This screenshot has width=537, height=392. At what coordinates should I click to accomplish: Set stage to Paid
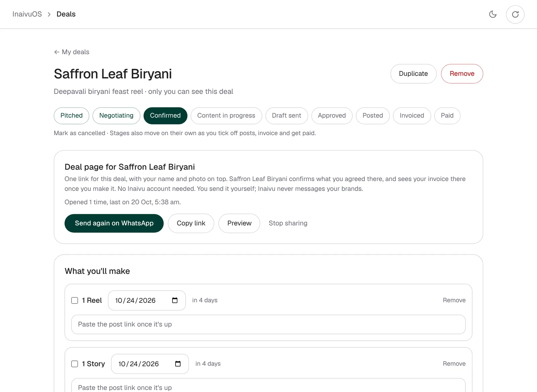coord(447,116)
